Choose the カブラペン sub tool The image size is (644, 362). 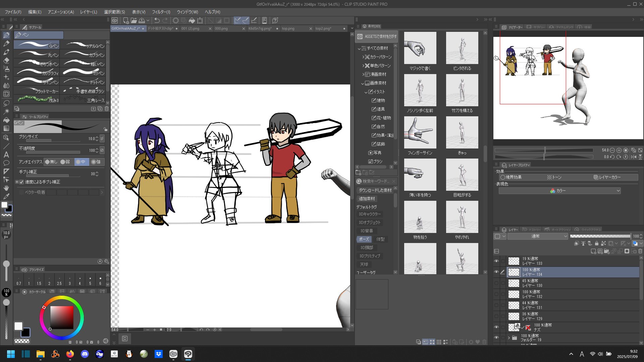[x=83, y=54]
